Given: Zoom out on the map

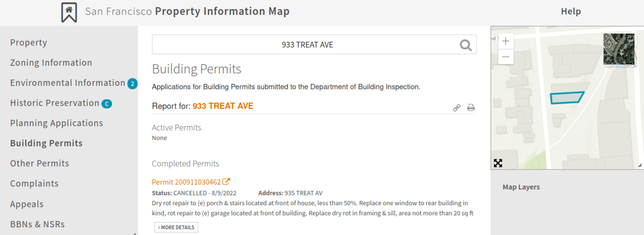Looking at the screenshot, I should (506, 57).
